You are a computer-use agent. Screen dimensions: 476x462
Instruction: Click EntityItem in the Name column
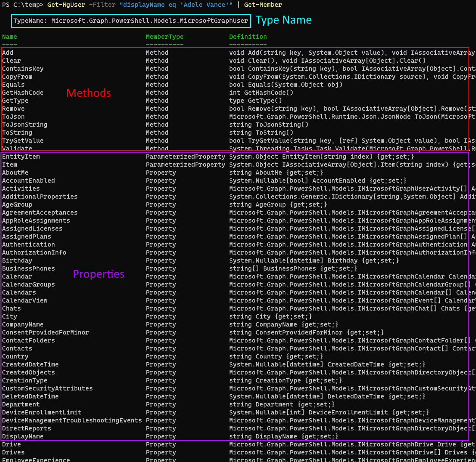pos(21,157)
